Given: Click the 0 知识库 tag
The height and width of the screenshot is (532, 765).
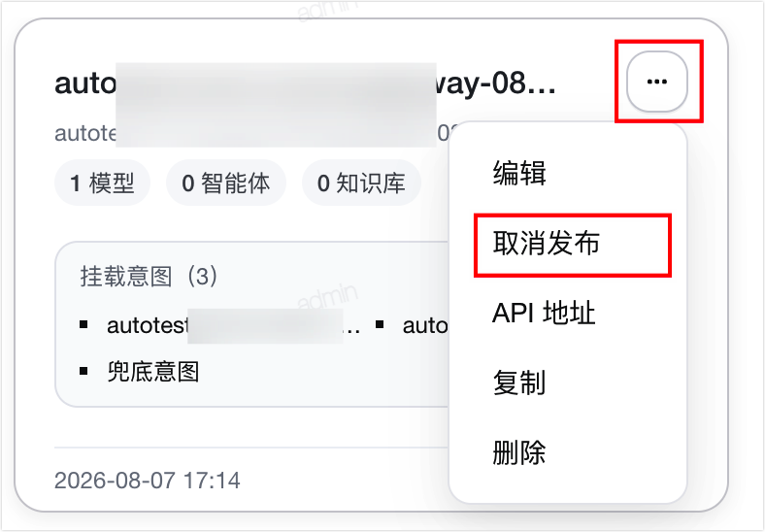Looking at the screenshot, I should point(361,183).
